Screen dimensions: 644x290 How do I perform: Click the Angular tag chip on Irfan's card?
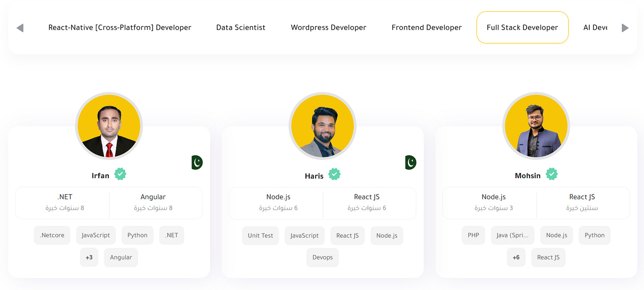click(x=121, y=257)
